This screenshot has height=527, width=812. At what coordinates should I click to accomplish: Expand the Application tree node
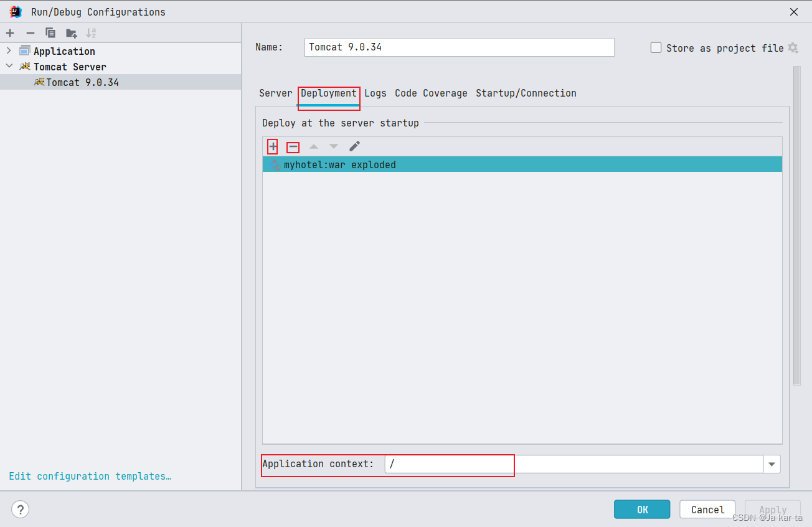(x=9, y=51)
